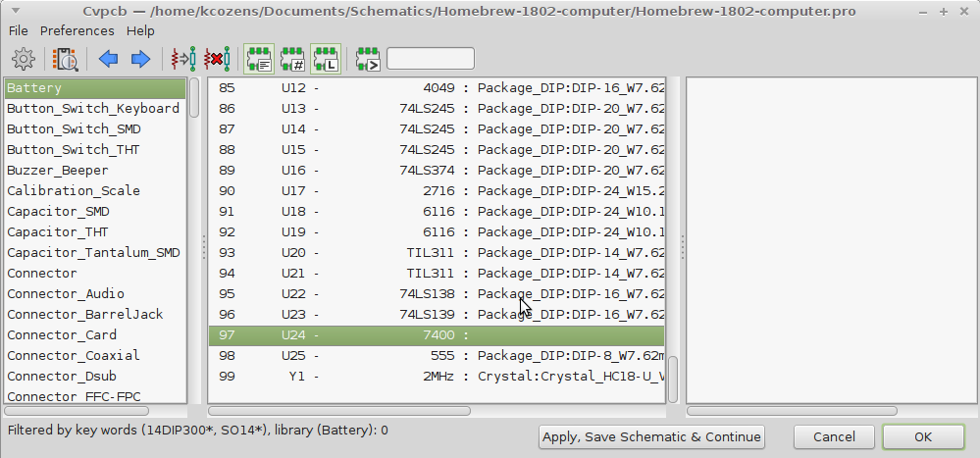Select component row 96 U23 74LS139

[x=437, y=315]
